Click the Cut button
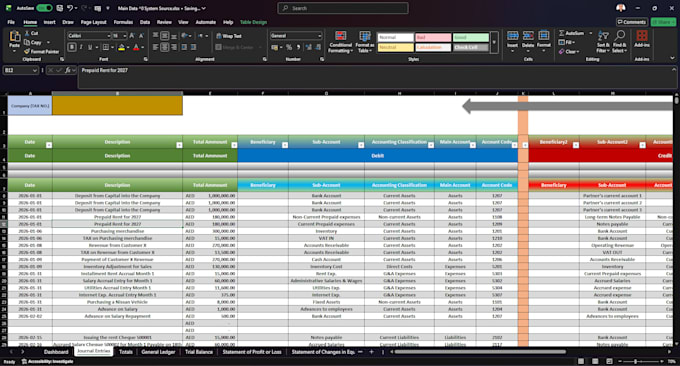 [32, 33]
